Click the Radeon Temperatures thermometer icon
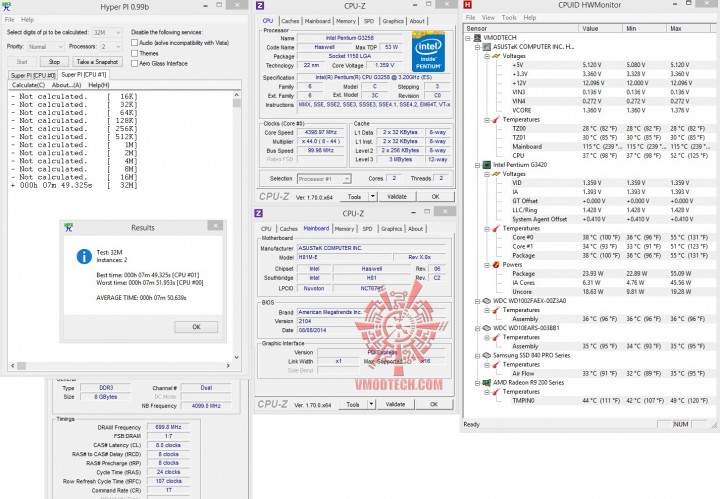This screenshot has height=499, width=720. pyautogui.click(x=496, y=392)
